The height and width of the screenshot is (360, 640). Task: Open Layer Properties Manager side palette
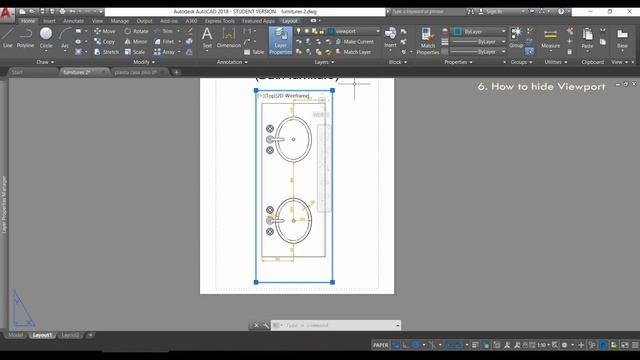point(4,205)
